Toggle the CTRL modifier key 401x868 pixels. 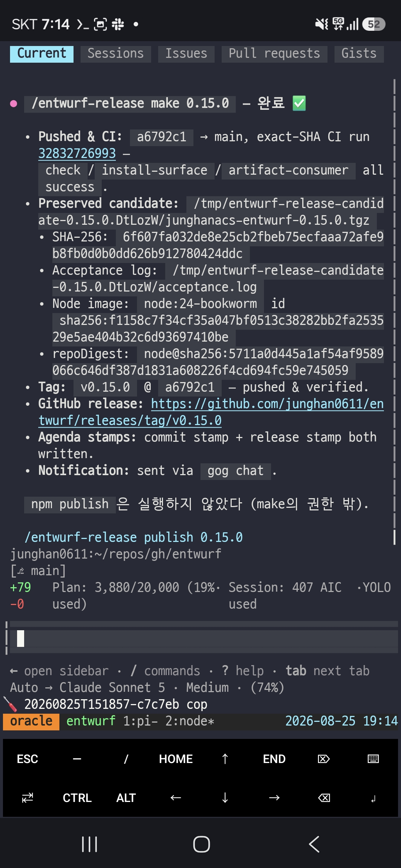click(x=77, y=798)
